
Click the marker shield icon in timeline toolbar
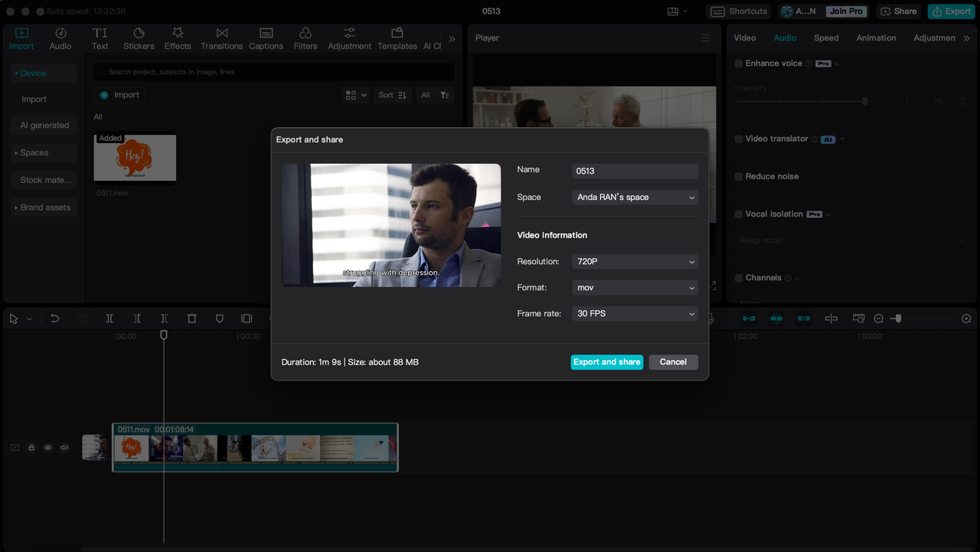click(x=220, y=318)
